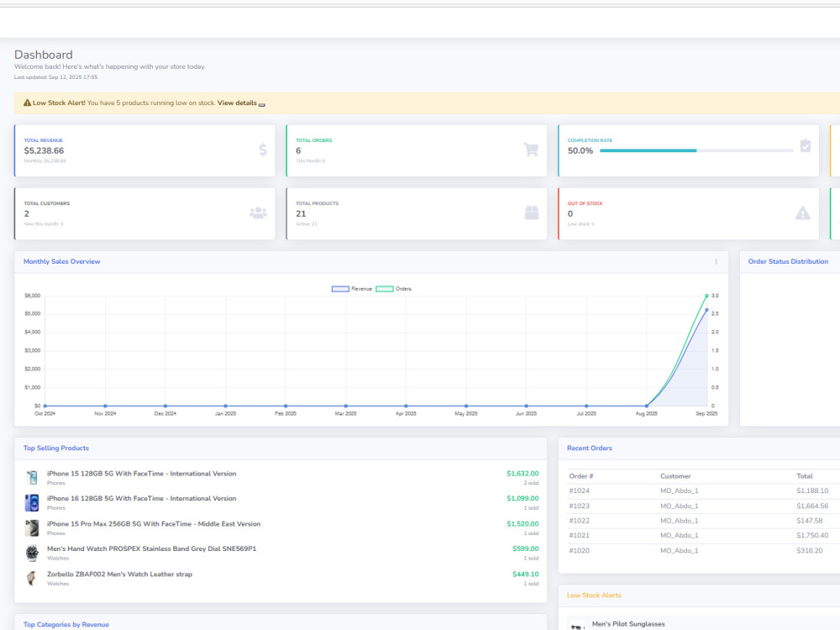The image size is (840, 630).
Task: Click Zorbello ZBAF002 watch thumbnail
Action: click(x=32, y=578)
